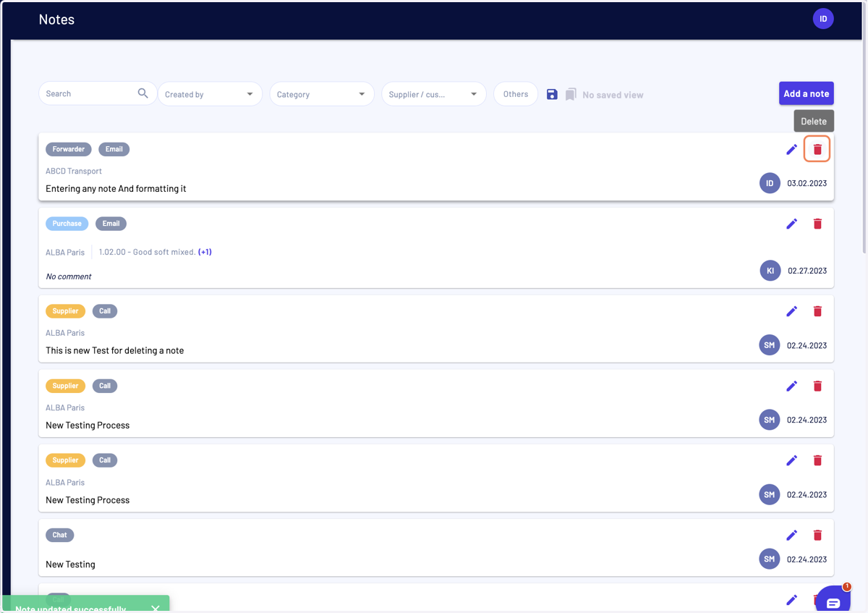
Task: Click 'This is new Test for deleting a note'
Action: tap(115, 350)
